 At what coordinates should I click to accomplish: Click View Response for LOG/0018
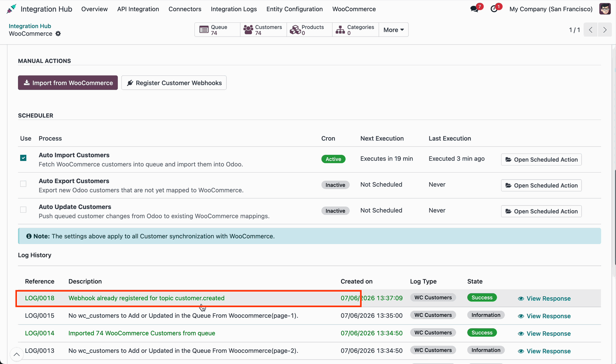click(544, 299)
